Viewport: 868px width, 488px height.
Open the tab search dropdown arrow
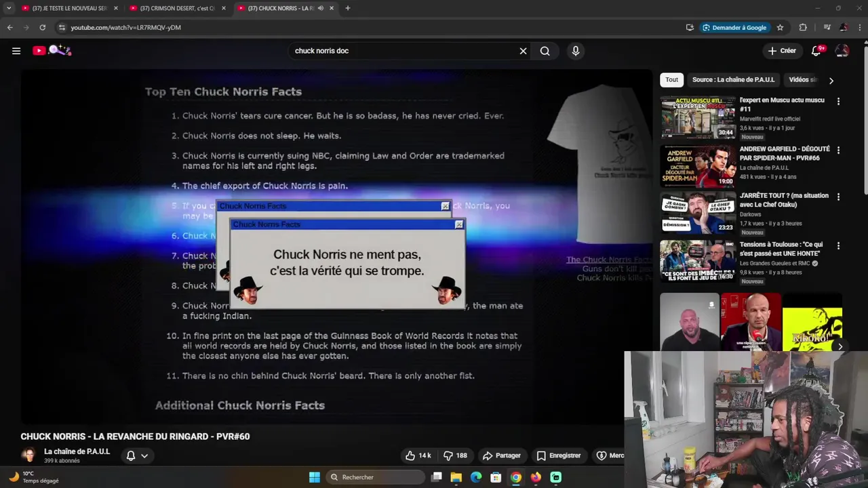click(x=9, y=8)
